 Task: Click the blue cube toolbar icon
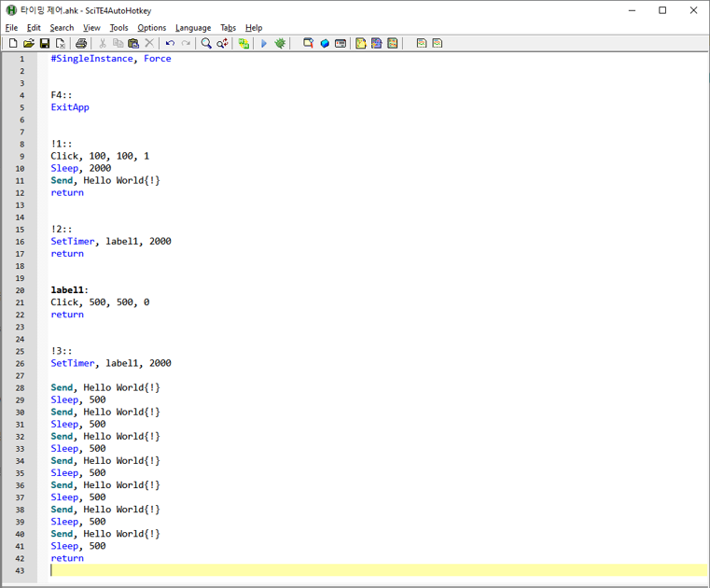tap(324, 44)
